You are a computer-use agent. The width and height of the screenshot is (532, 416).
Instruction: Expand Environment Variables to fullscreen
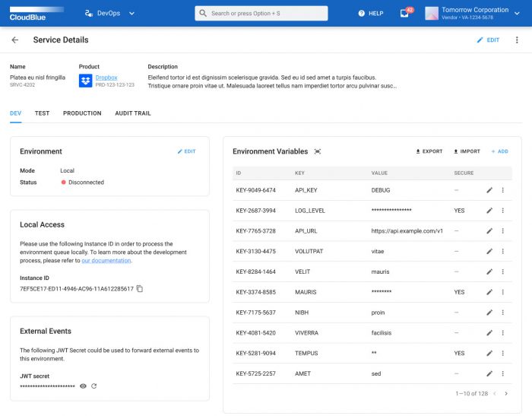click(x=318, y=151)
